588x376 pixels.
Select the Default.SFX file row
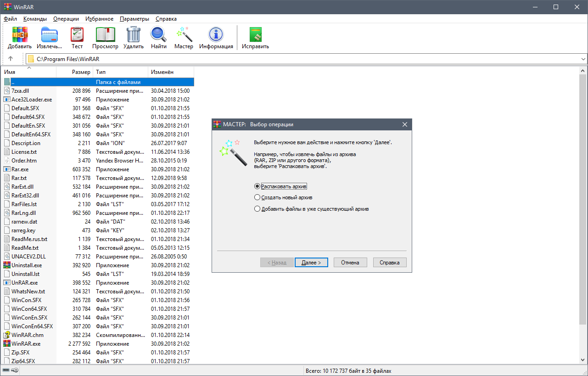pyautogui.click(x=98, y=108)
